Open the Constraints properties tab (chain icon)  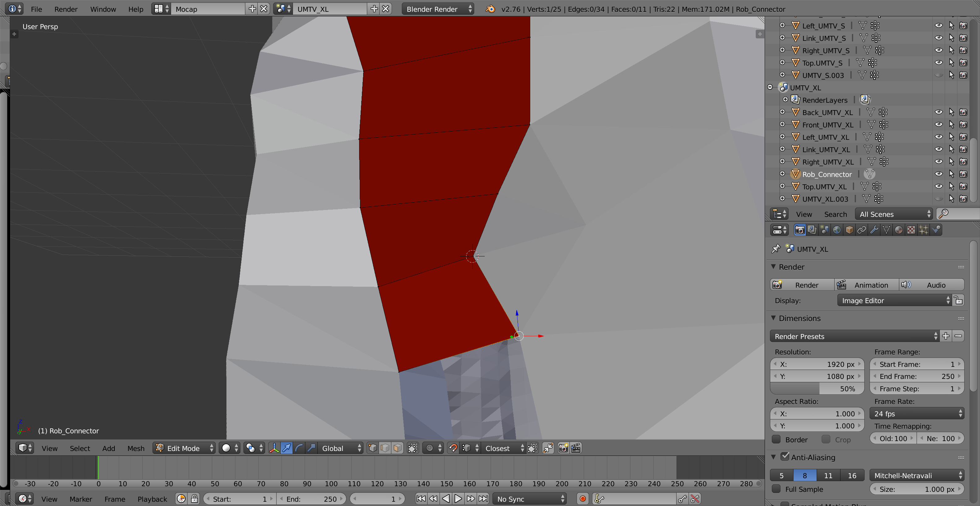pyautogui.click(x=862, y=230)
